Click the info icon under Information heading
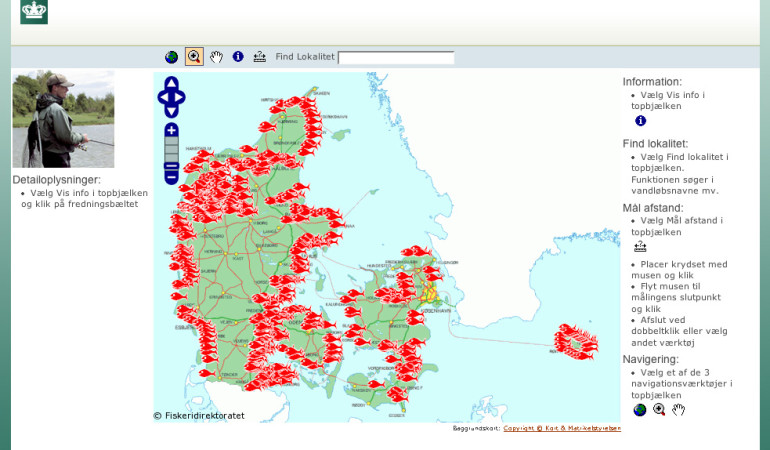Image resolution: width=770 pixels, height=450 pixels. (x=640, y=121)
